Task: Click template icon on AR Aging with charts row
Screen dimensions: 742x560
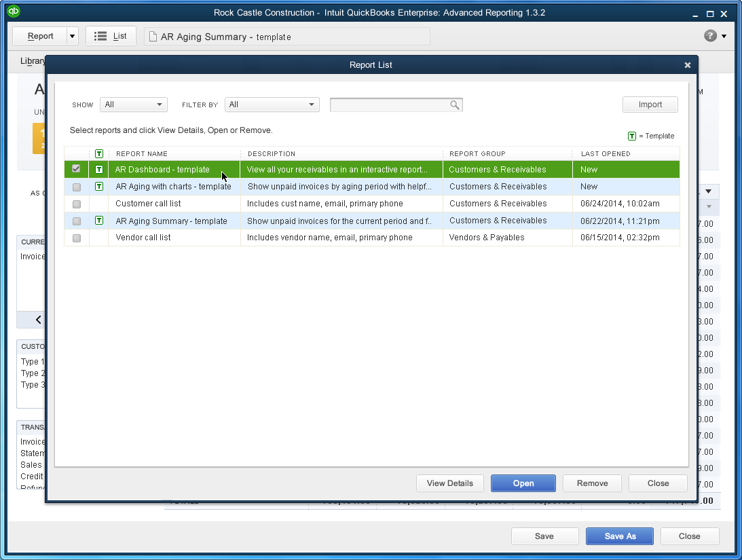Action: point(99,187)
